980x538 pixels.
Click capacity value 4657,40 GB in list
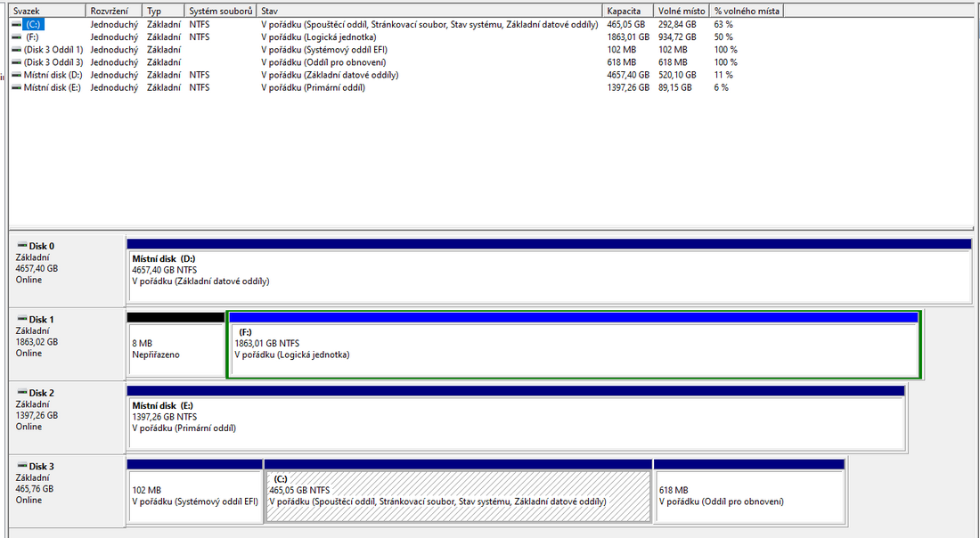point(628,75)
